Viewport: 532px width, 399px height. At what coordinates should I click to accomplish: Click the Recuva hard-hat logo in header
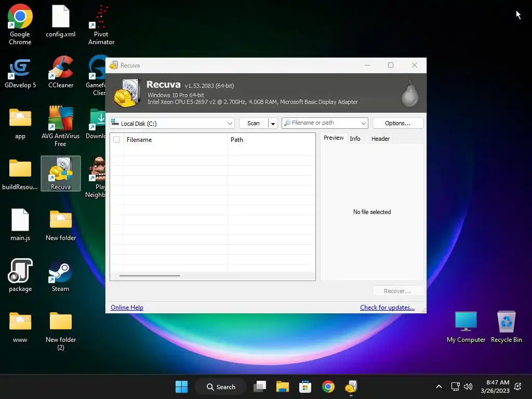tap(127, 93)
